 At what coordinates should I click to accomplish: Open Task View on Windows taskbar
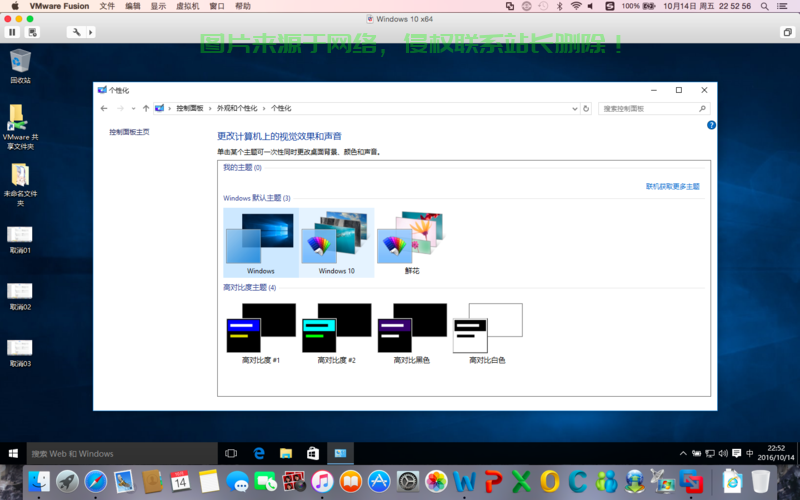click(231, 453)
